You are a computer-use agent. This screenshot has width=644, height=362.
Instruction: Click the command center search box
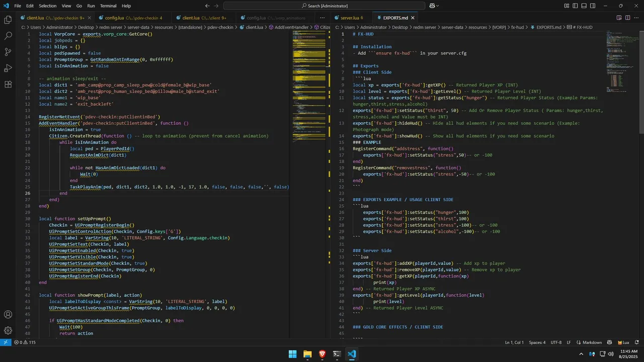tap(324, 6)
